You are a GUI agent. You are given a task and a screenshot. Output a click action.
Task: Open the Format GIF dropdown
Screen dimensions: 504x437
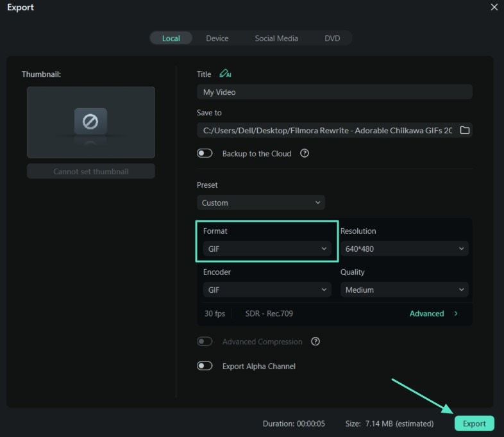267,249
